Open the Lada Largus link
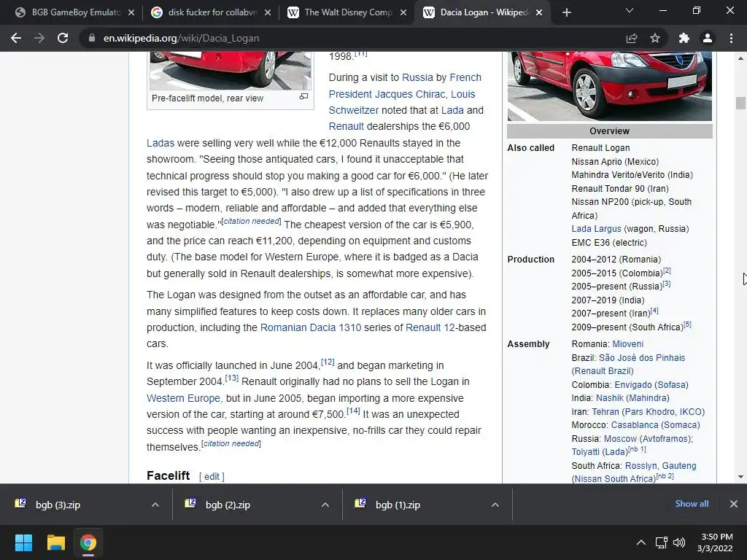The image size is (747, 560). 596,229
